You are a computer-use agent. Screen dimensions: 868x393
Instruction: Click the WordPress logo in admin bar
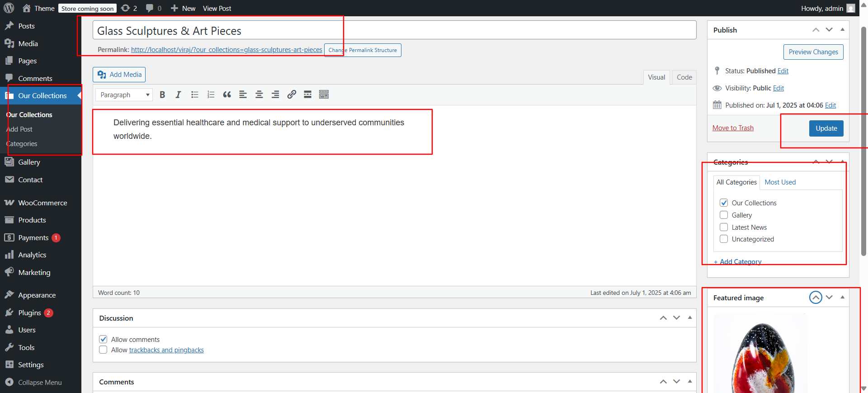[x=9, y=8]
